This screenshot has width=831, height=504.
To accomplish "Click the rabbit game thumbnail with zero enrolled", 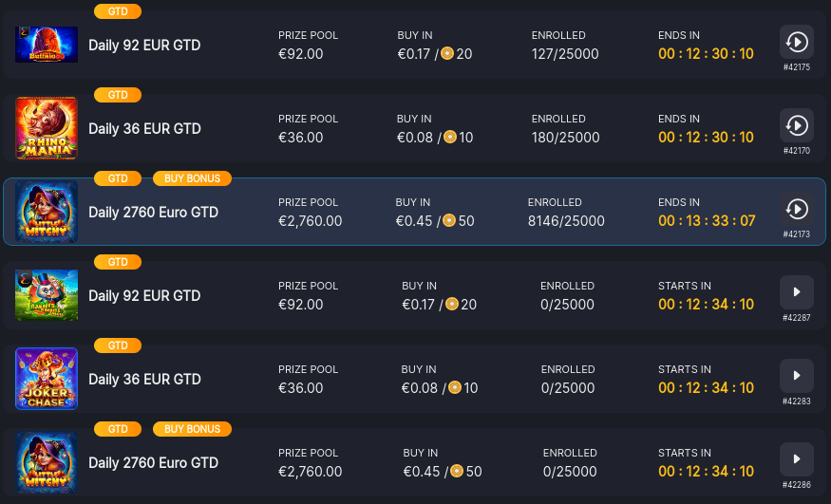I will [47, 295].
